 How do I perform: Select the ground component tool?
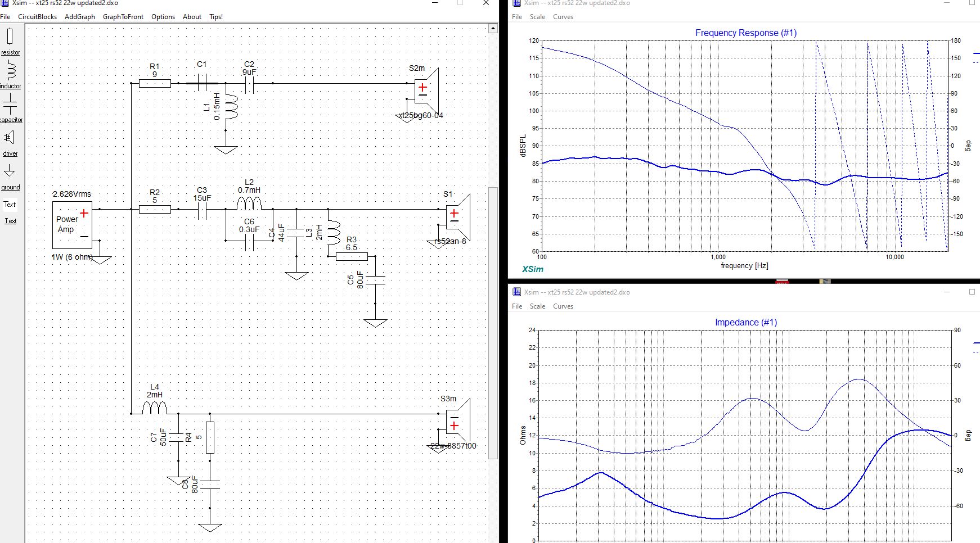(10, 176)
